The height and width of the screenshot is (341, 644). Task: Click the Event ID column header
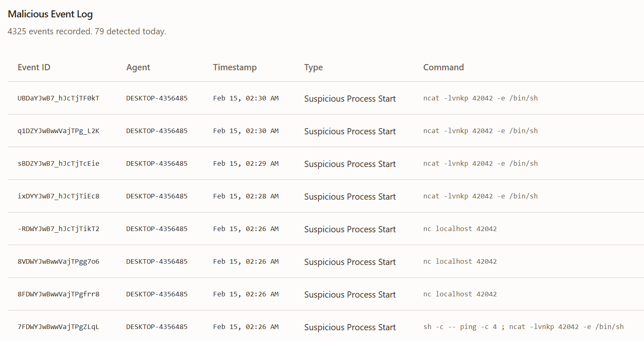point(34,67)
